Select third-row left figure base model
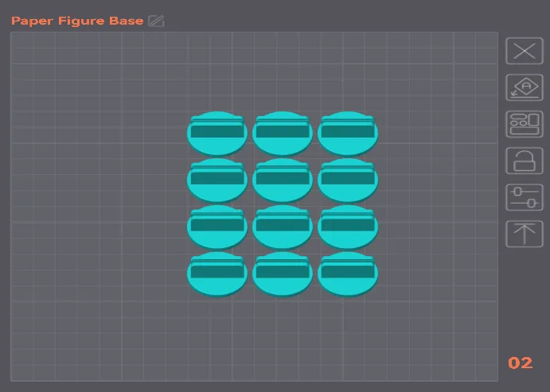 point(217,227)
